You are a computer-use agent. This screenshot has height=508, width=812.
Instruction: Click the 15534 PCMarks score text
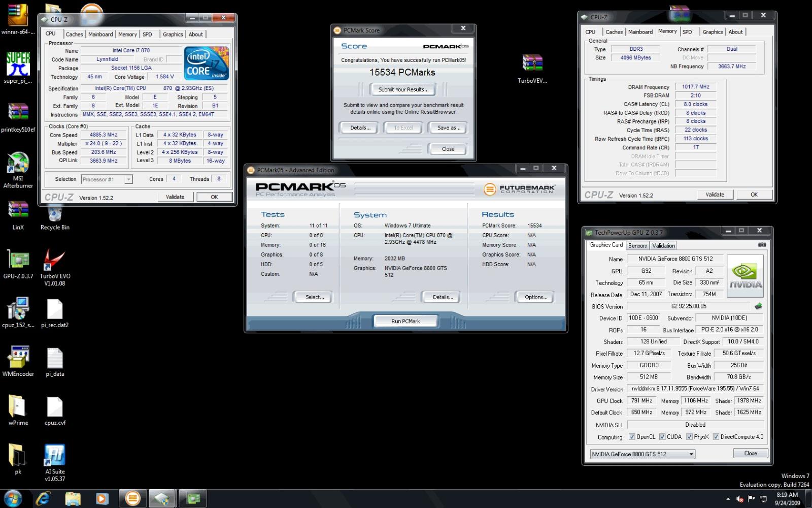click(402, 72)
